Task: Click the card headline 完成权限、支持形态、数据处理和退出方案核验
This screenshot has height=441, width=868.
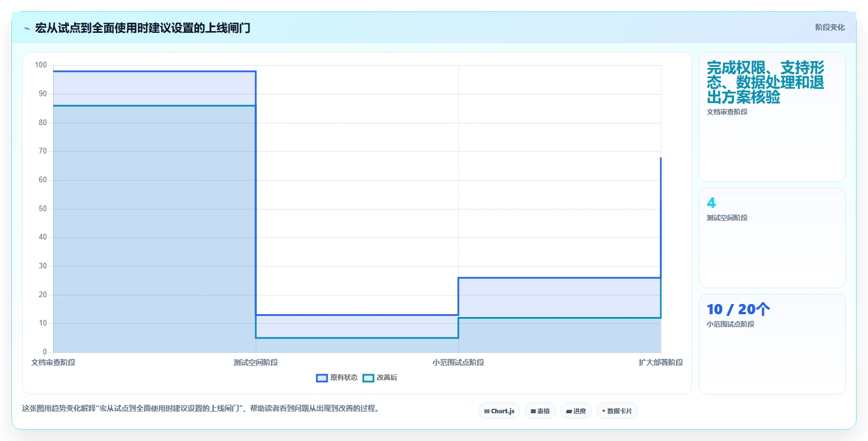Action: 766,83
